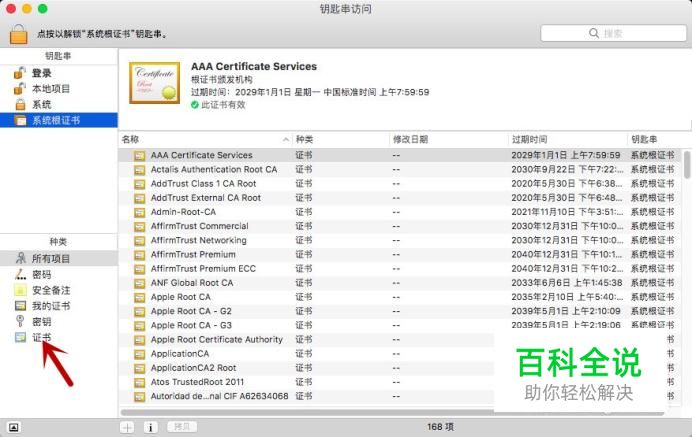Select AddTrust Class 1 CA Root icon
Screen dimensions: 692x437
[139, 184]
